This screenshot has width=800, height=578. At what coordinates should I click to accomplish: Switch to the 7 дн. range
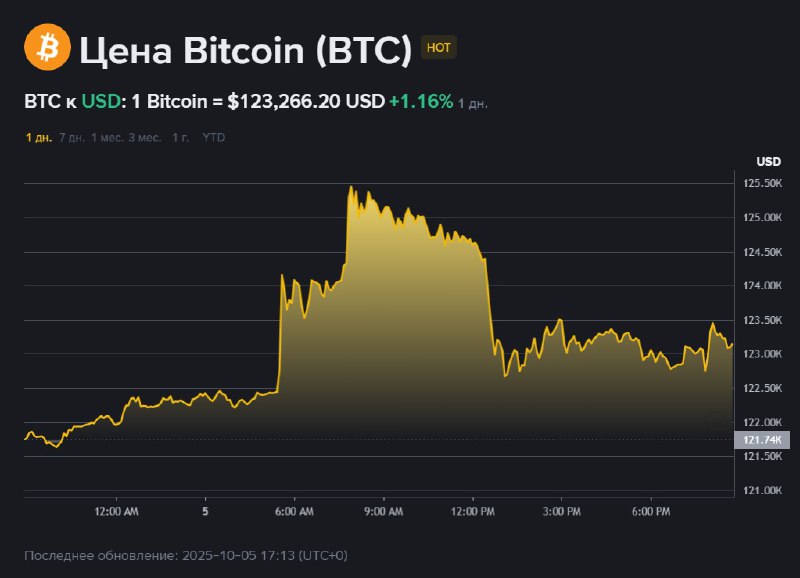point(71,137)
